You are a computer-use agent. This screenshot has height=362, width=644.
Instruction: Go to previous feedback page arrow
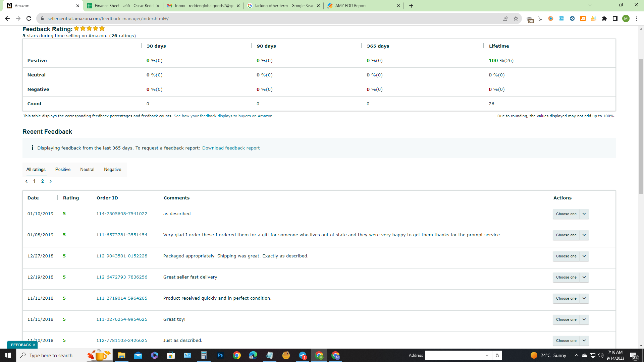tap(26, 181)
